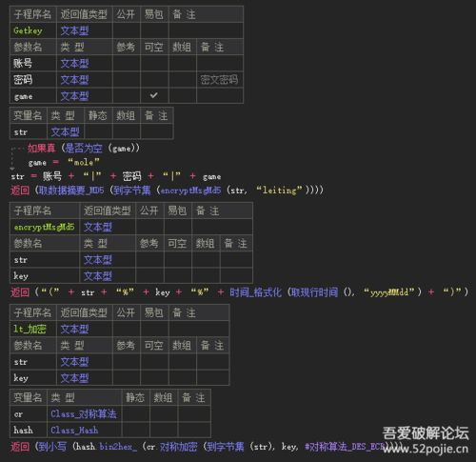Click the 静态 cell in the cr variable row
The image size is (476, 462).
(135, 414)
